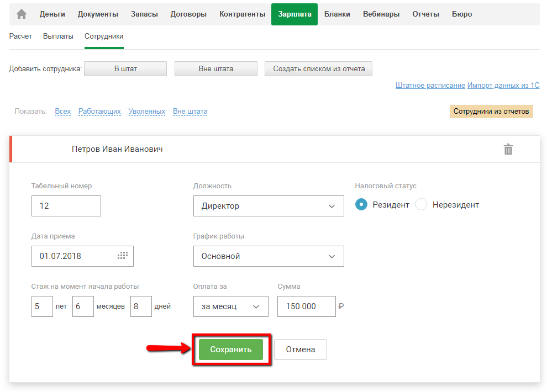Expand the График работы dropdown
The image size is (547, 392).
[269, 256]
